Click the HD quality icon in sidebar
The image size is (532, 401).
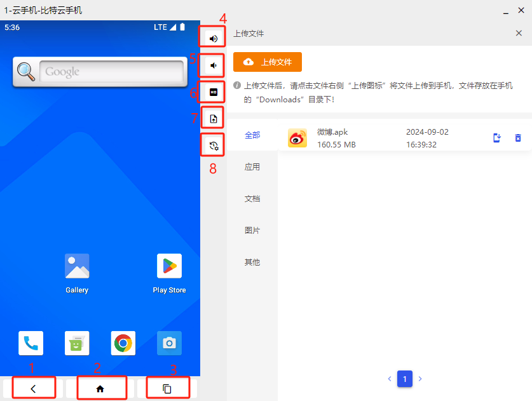tap(214, 92)
